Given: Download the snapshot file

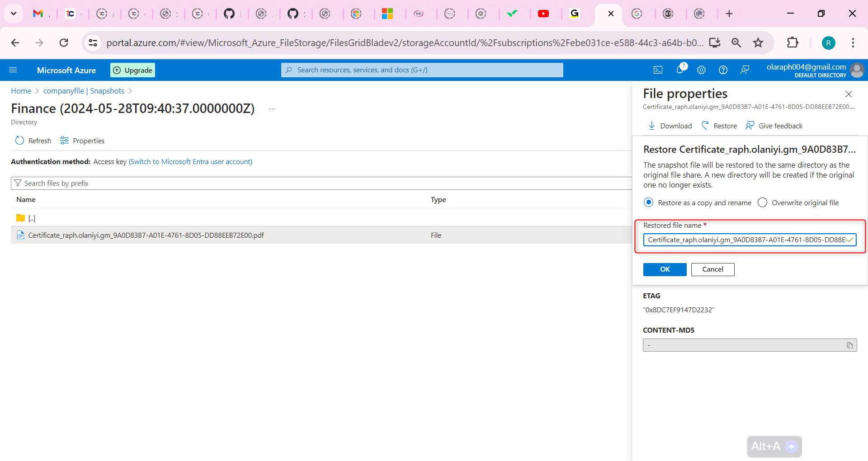Looking at the screenshot, I should pos(670,126).
